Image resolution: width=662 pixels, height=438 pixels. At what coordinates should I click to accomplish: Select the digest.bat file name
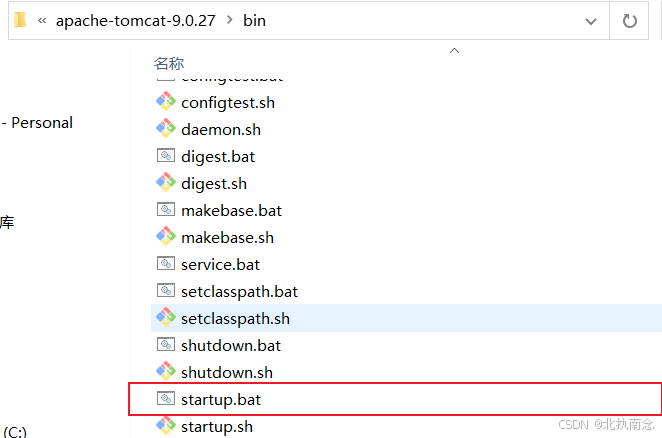click(x=218, y=157)
